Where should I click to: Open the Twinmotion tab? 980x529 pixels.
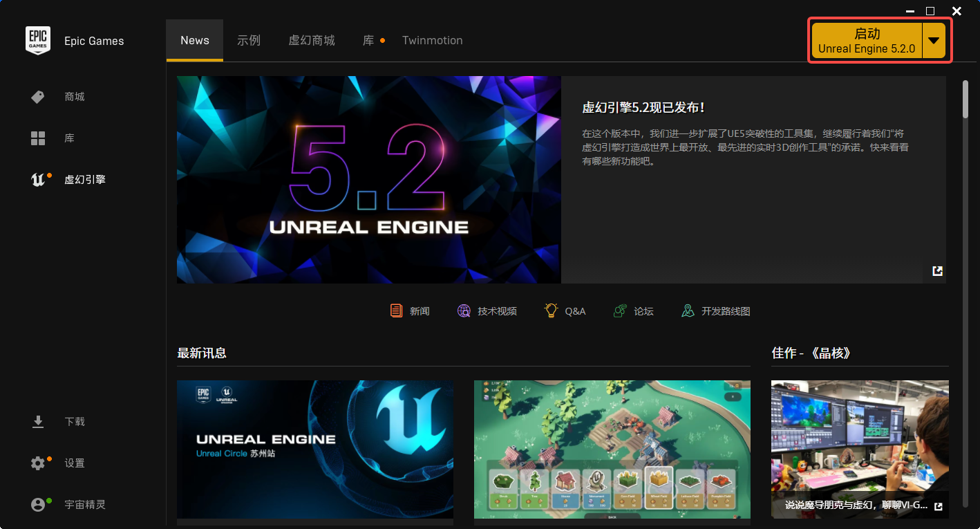(433, 40)
